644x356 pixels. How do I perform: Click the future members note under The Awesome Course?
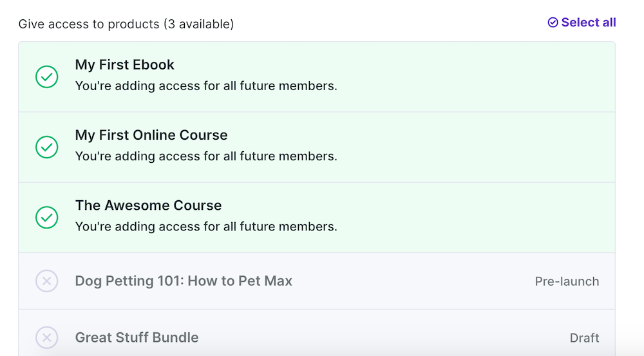click(x=206, y=227)
